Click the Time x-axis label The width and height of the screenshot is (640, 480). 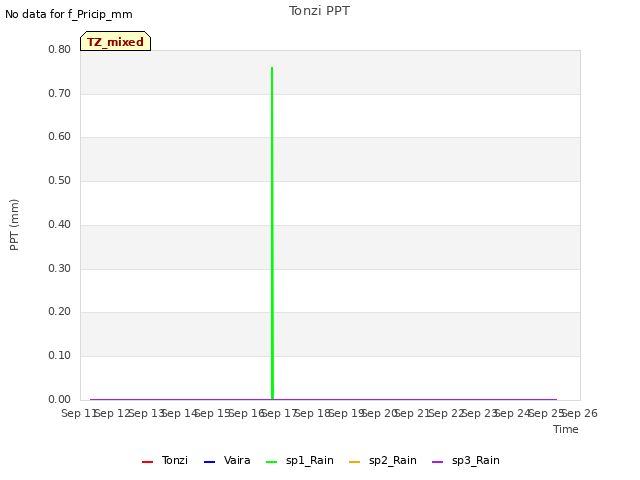click(566, 429)
